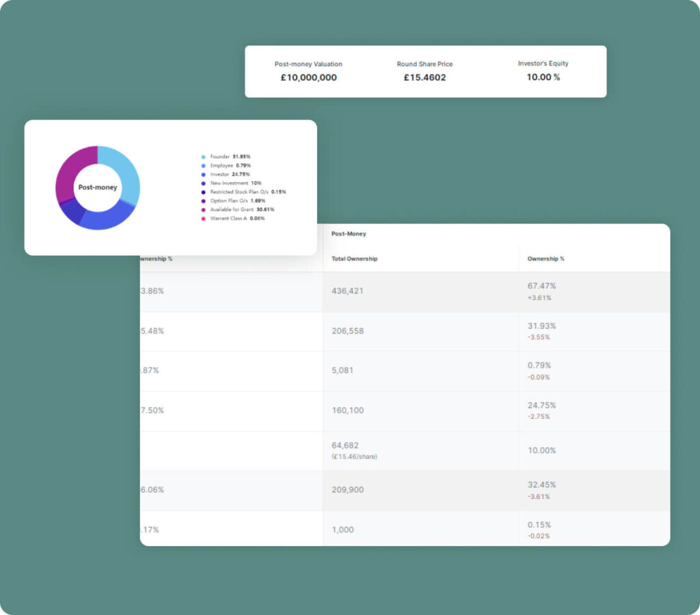Click the Option Plan O/s legend dot
Viewport: 700px width, 615px height.
[x=203, y=201]
